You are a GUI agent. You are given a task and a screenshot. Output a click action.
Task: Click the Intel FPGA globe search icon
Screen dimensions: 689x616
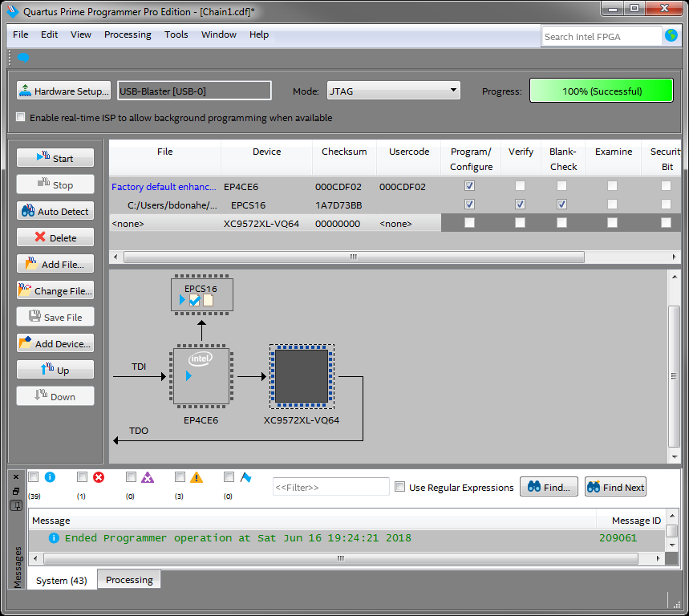tap(671, 35)
